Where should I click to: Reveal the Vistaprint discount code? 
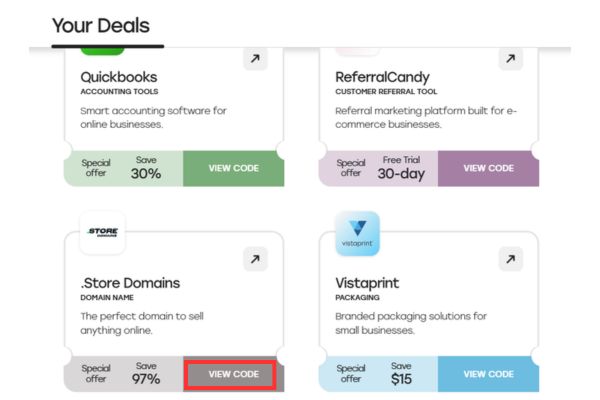[488, 374]
